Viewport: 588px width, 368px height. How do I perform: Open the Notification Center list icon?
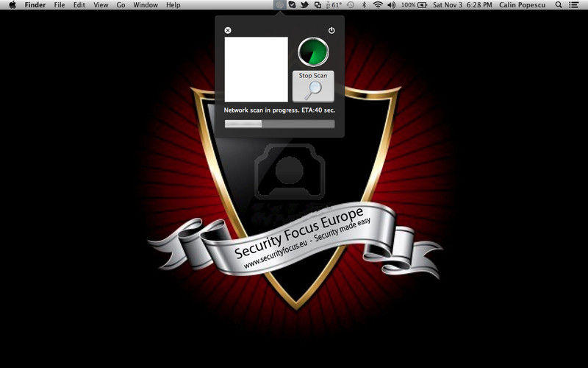click(x=573, y=5)
